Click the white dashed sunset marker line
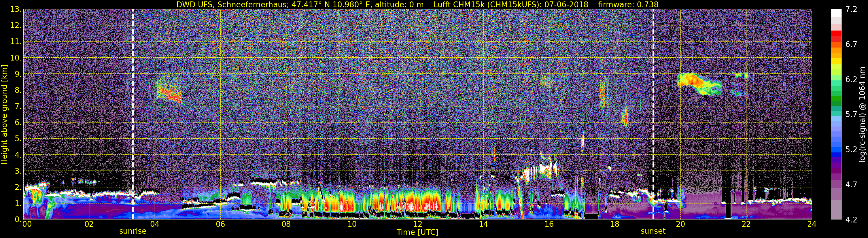 click(653, 114)
